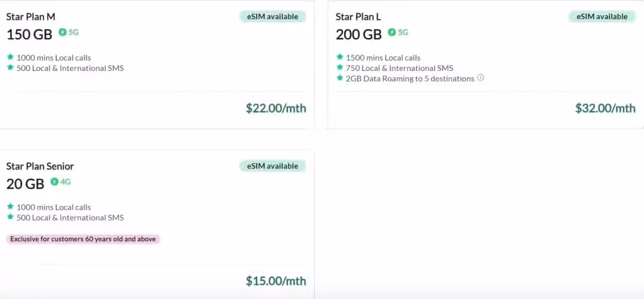Select the 200 GB data heading
Image resolution: width=644 pixels, height=299 pixels.
(x=358, y=35)
